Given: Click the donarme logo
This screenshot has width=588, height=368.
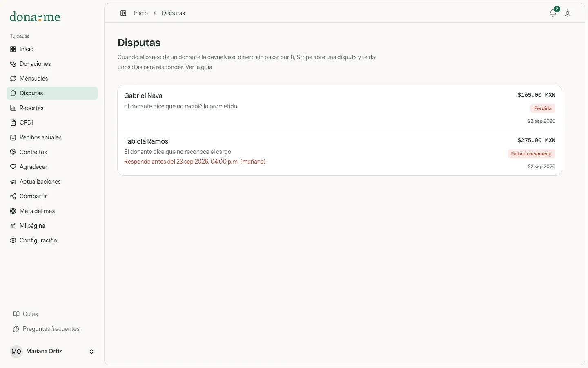Looking at the screenshot, I should click(x=35, y=17).
